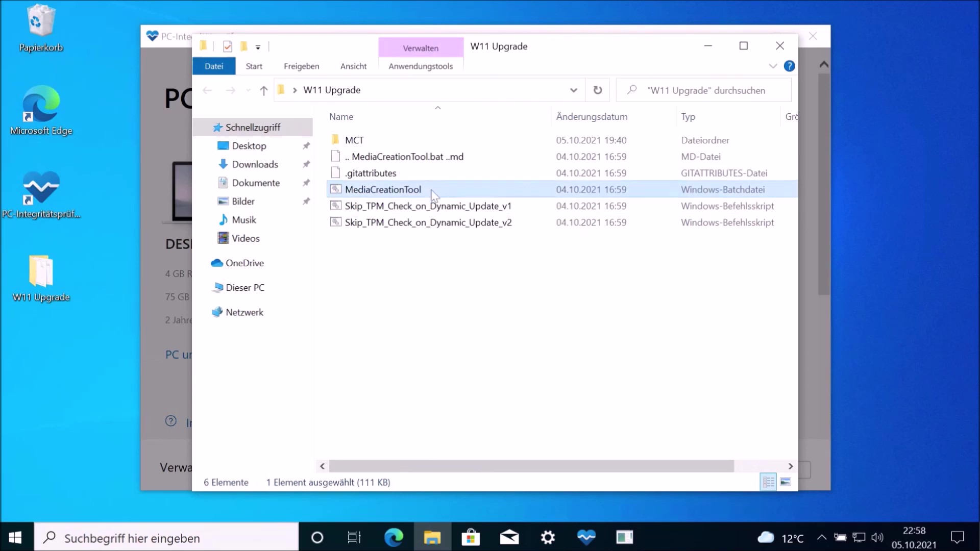980x551 pixels.
Task: Go up one folder level
Action: click(x=263, y=90)
